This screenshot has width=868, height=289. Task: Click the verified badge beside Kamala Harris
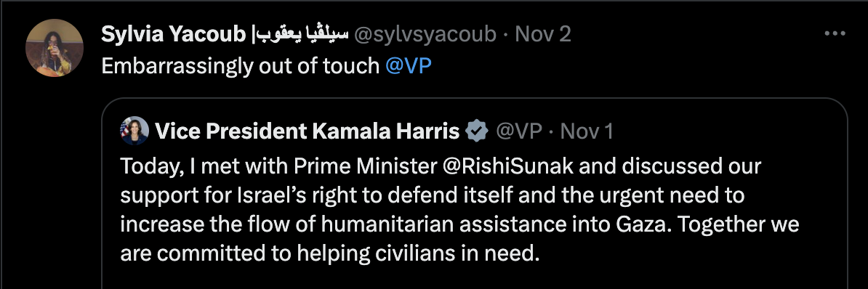pyautogui.click(x=477, y=131)
